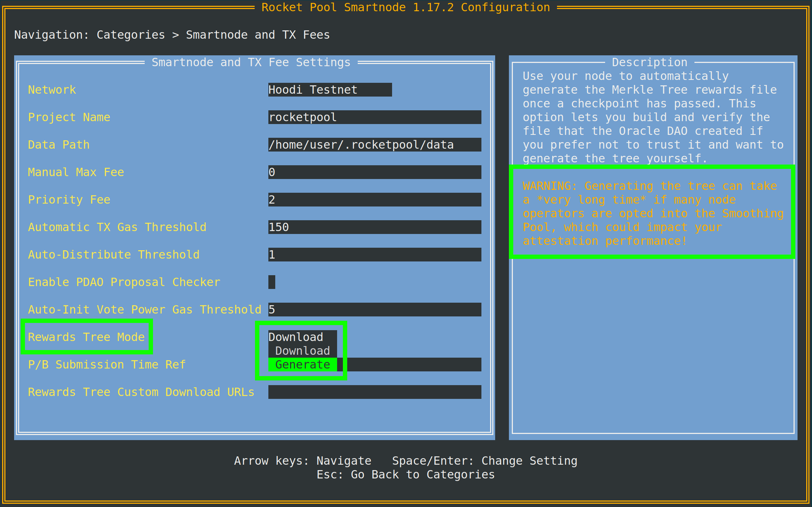Choose the Download option in the open list
Viewport: 812px width, 507px height.
click(302, 351)
